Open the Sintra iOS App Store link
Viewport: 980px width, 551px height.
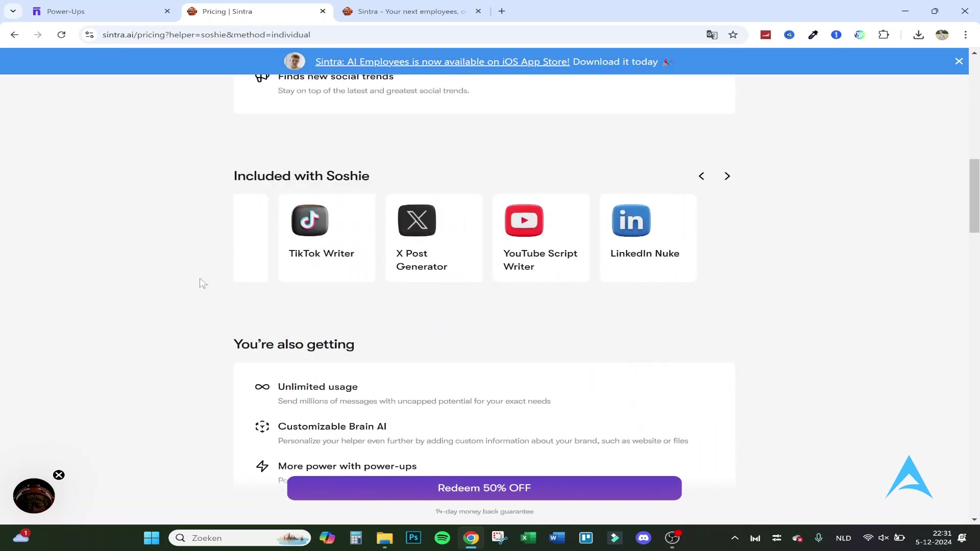[442, 62]
